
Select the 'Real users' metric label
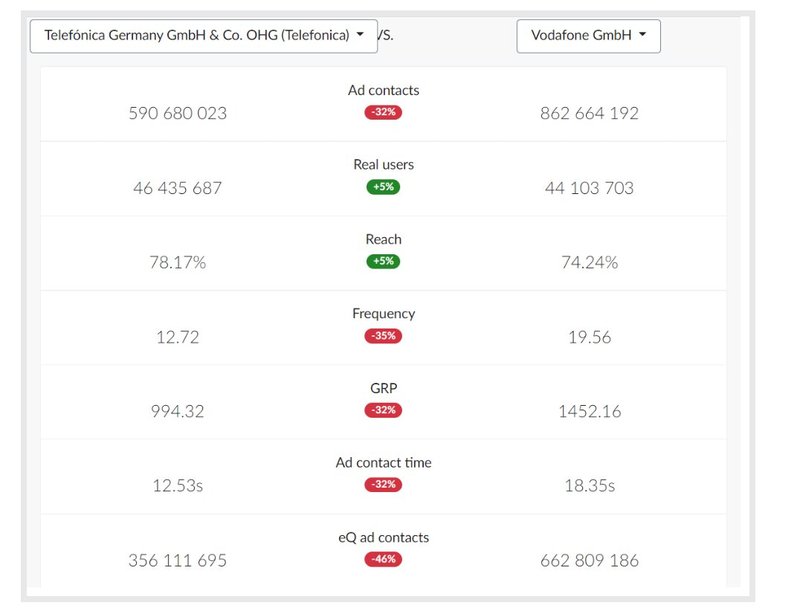pyautogui.click(x=384, y=165)
